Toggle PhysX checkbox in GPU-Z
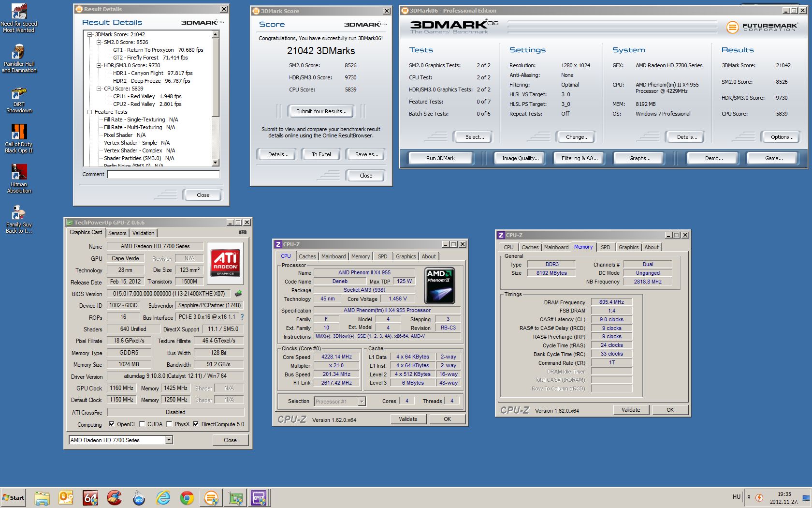This screenshot has width=812, height=508. (169, 424)
